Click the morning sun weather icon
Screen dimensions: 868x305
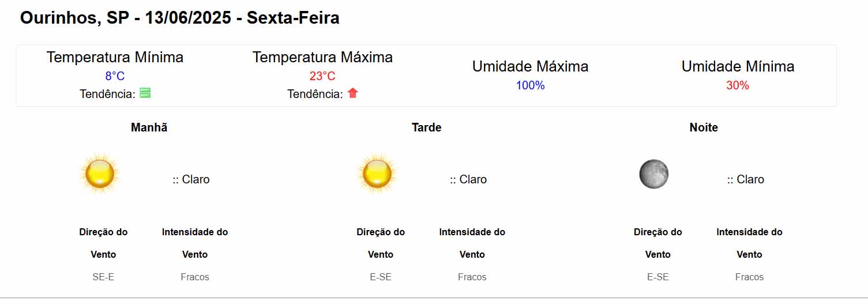point(100,174)
